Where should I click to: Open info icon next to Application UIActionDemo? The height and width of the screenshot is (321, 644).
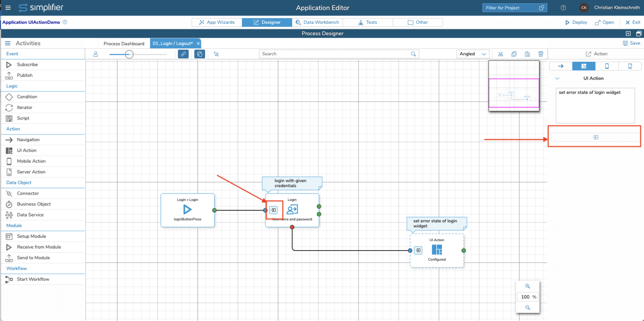(x=65, y=22)
